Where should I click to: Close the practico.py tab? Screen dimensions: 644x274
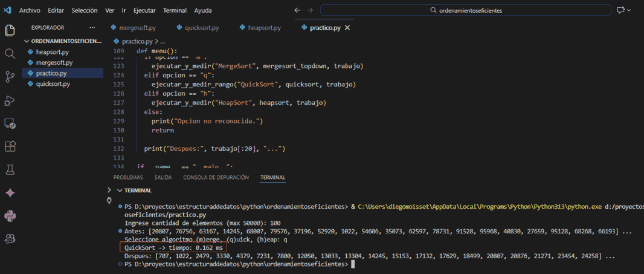point(347,28)
